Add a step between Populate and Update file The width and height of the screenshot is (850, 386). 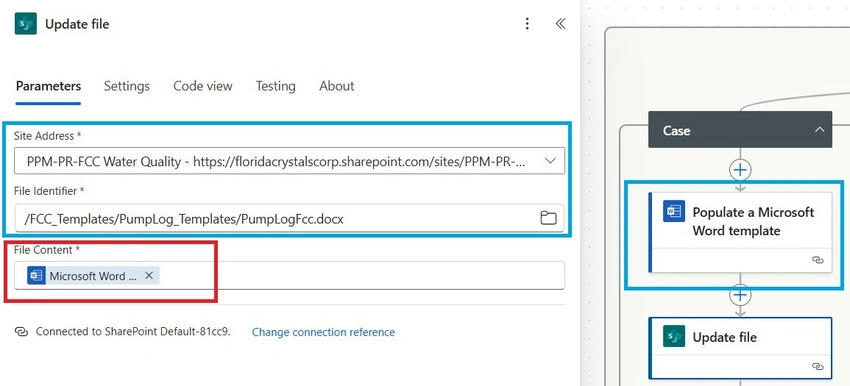click(740, 295)
